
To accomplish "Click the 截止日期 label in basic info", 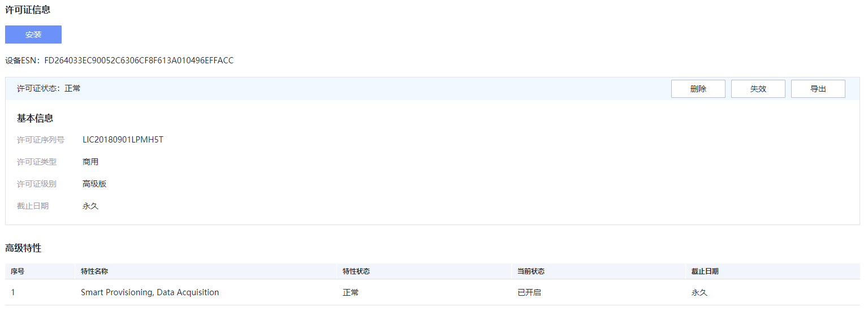I will pyautogui.click(x=33, y=206).
